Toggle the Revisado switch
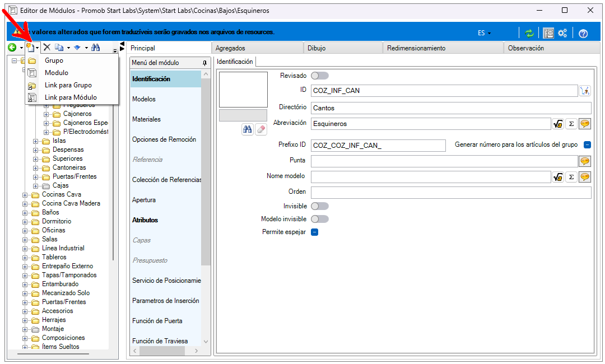Viewport: 605px width, 364px height. coord(319,76)
